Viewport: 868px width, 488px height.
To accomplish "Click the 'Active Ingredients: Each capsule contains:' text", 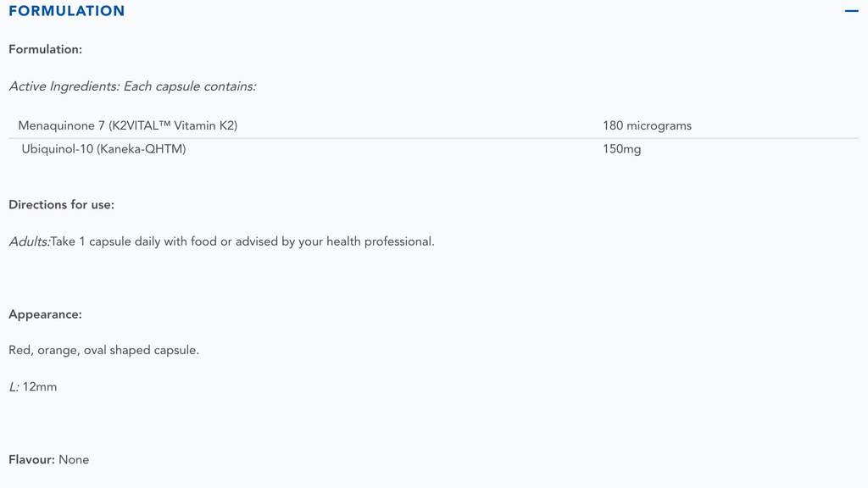I will point(132,86).
